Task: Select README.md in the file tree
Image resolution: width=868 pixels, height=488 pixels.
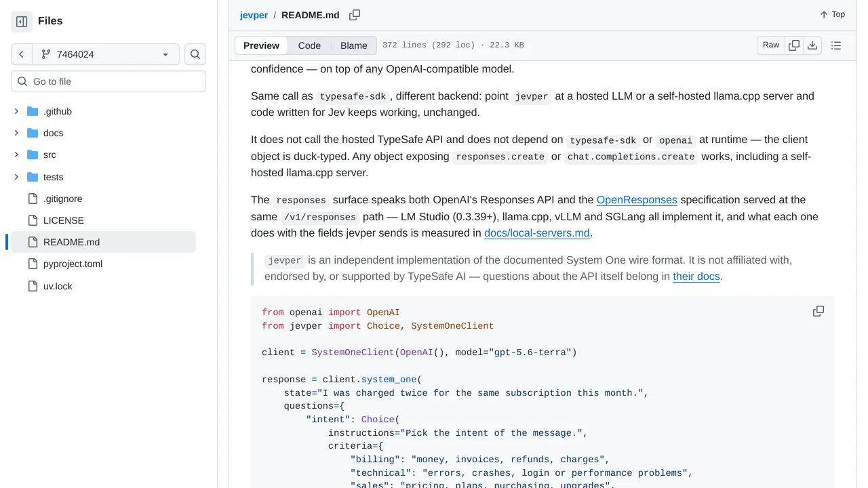Action: pos(103,242)
